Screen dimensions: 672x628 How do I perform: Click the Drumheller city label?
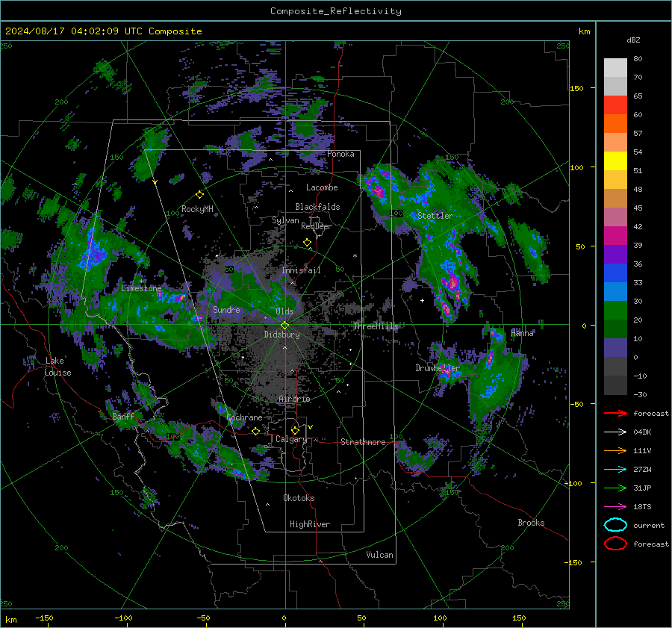click(x=437, y=368)
